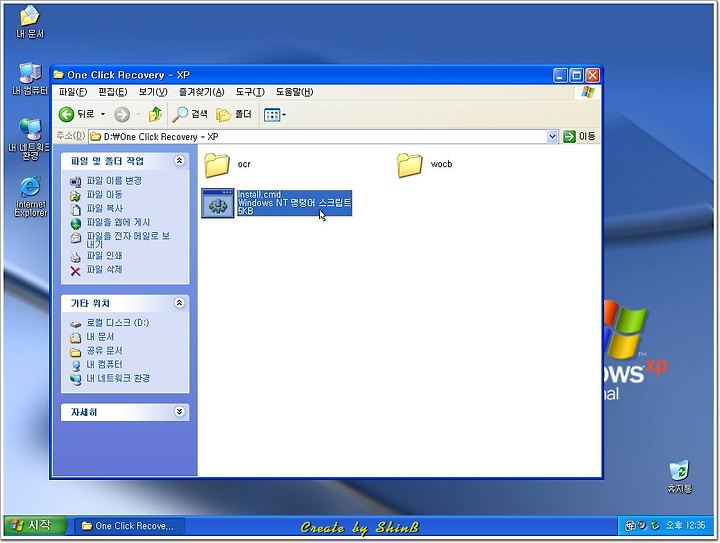The width and height of the screenshot is (720, 543).
Task: Close the One Click Recovery - XP window
Action: click(x=592, y=75)
